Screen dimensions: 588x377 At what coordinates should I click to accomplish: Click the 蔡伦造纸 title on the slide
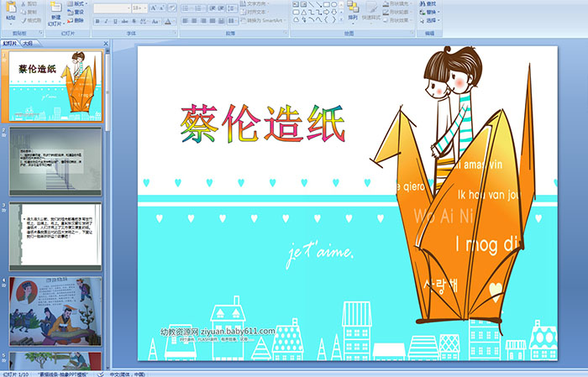pyautogui.click(x=262, y=123)
